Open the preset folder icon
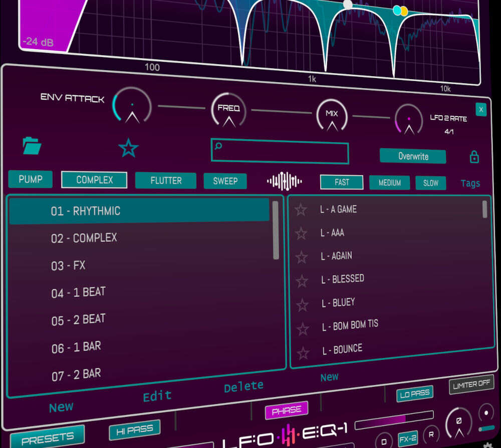The width and height of the screenshot is (501, 448). tap(32, 146)
